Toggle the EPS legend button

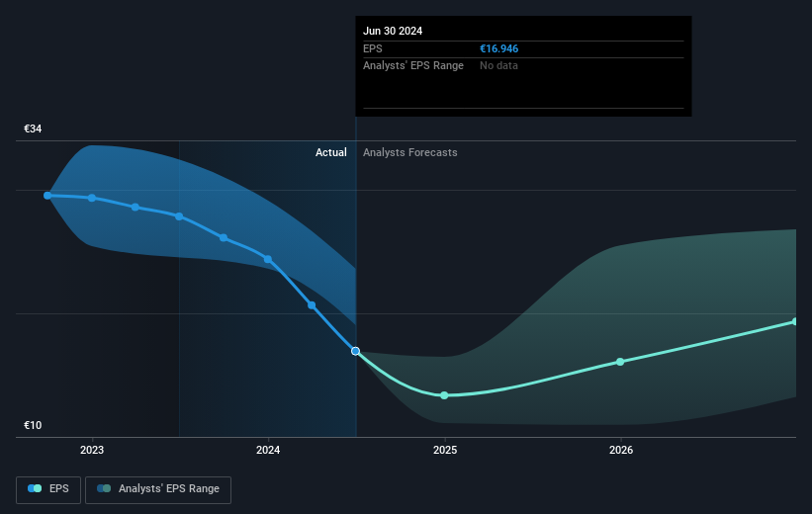[x=48, y=489]
